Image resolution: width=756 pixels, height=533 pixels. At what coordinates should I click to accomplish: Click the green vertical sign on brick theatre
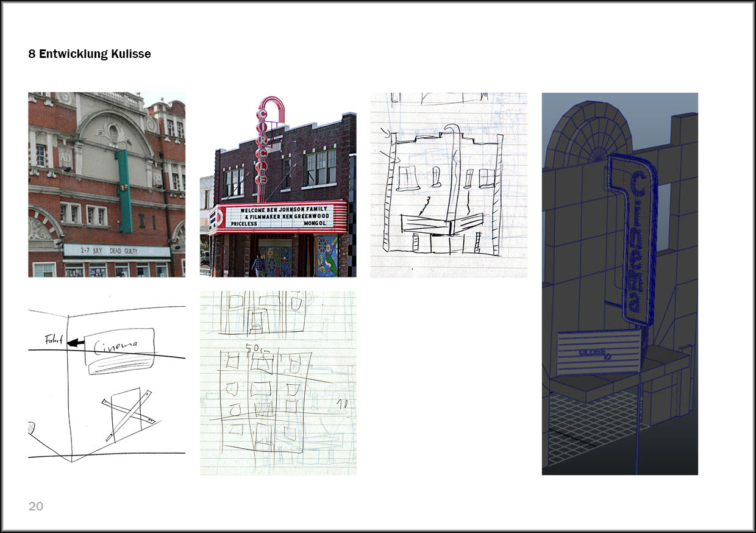pyautogui.click(x=124, y=192)
